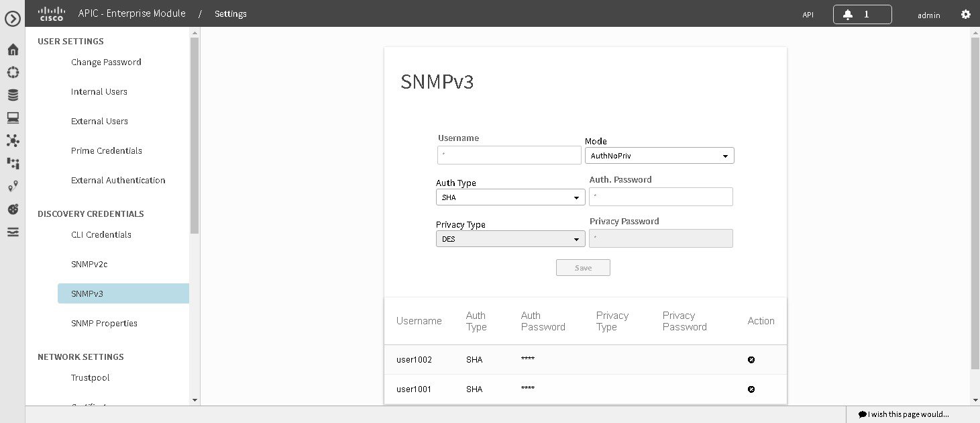
Task: Select the Discovery crosshair icon in sidebar
Action: pos(13,72)
